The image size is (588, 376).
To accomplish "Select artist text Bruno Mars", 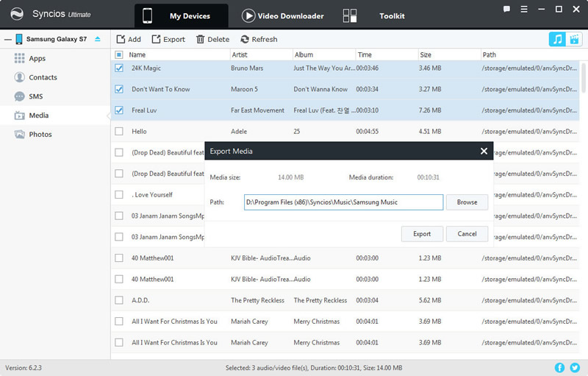I will 247,68.
